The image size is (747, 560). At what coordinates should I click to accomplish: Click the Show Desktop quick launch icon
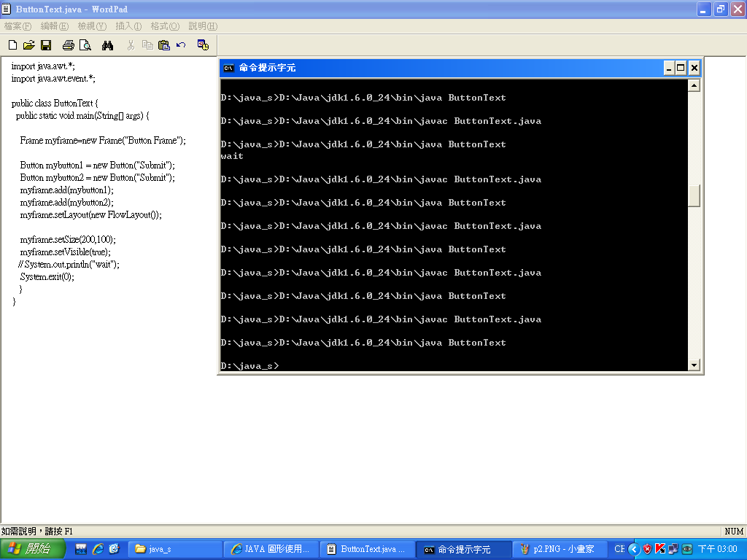[81, 549]
